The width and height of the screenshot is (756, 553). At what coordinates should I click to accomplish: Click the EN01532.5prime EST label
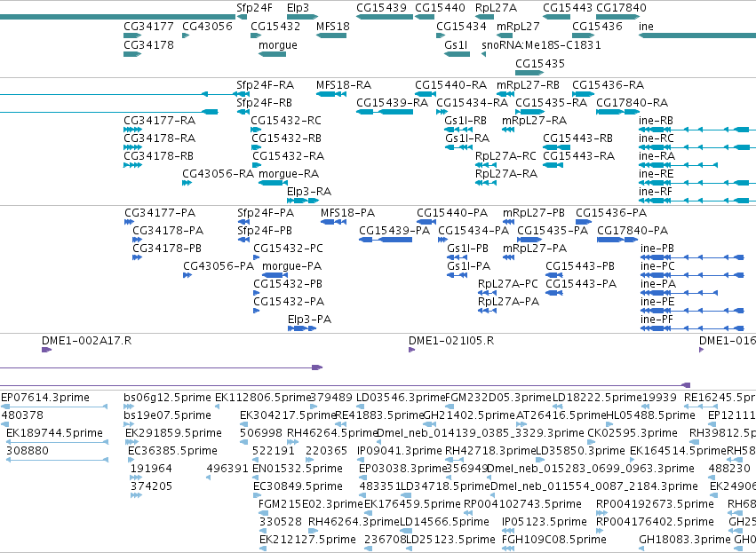pos(298,469)
